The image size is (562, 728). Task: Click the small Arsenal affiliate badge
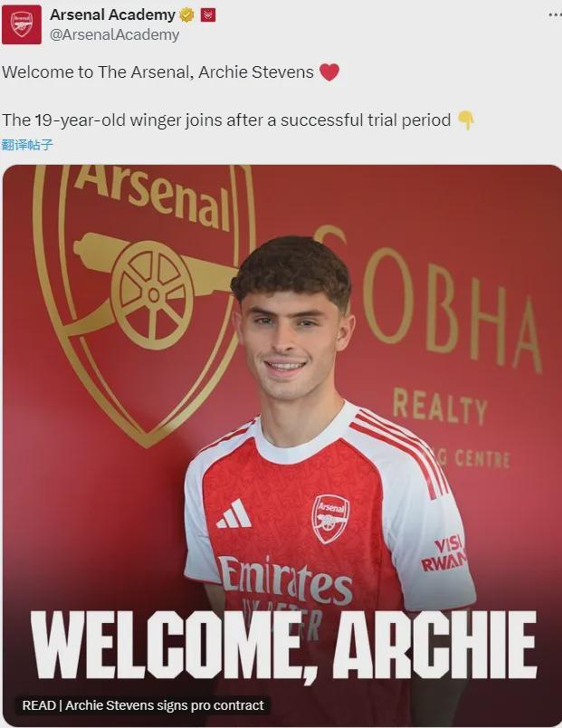[208, 15]
